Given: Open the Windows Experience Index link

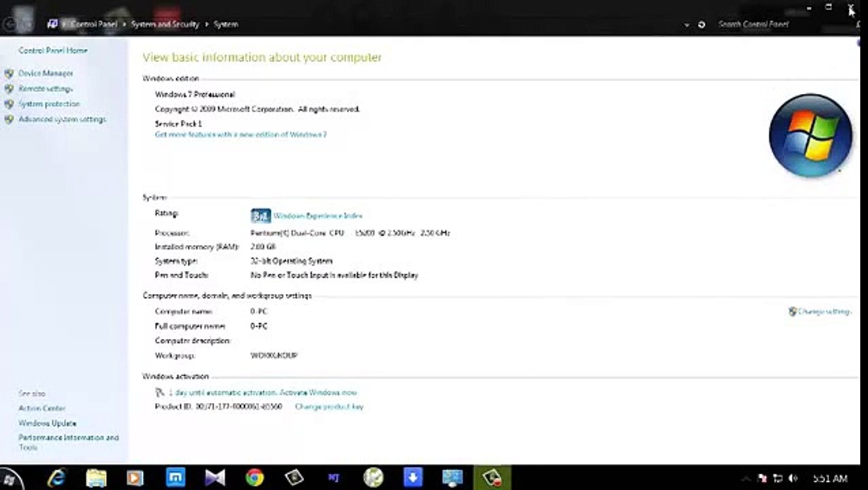Looking at the screenshot, I should tap(318, 216).
